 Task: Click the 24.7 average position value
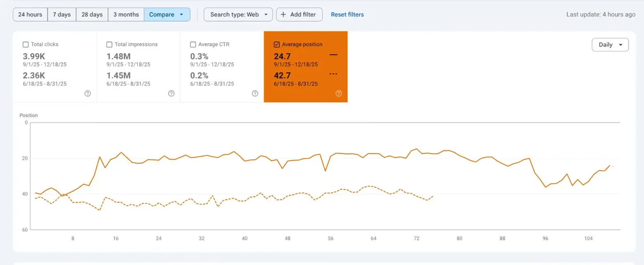(x=282, y=56)
